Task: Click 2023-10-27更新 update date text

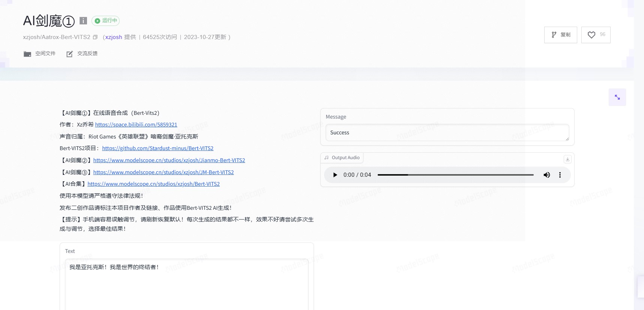Action: [205, 37]
